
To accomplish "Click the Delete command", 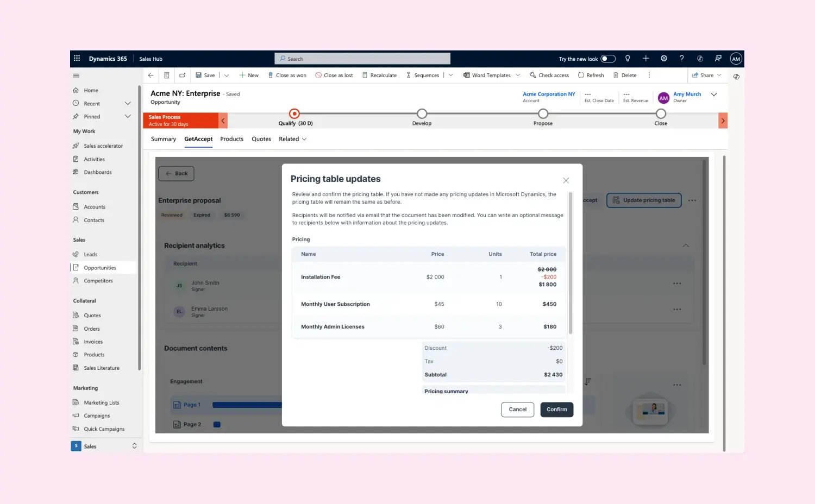I will [625, 75].
